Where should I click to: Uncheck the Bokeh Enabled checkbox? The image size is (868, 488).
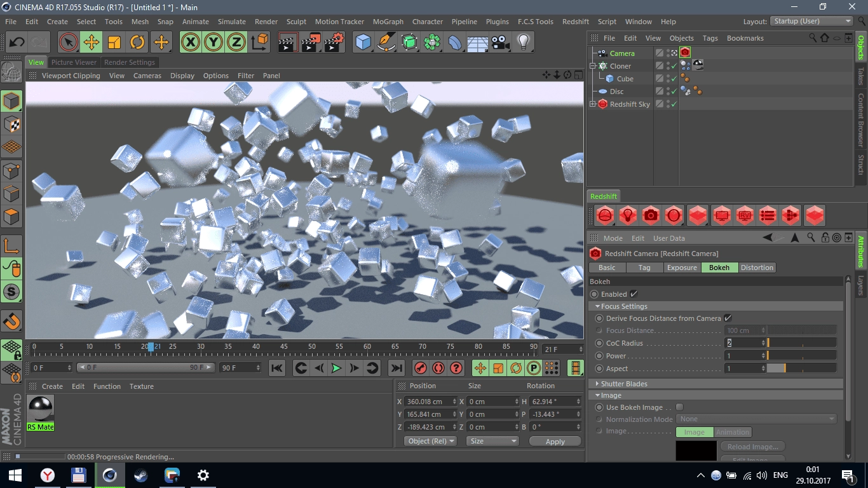coord(634,294)
